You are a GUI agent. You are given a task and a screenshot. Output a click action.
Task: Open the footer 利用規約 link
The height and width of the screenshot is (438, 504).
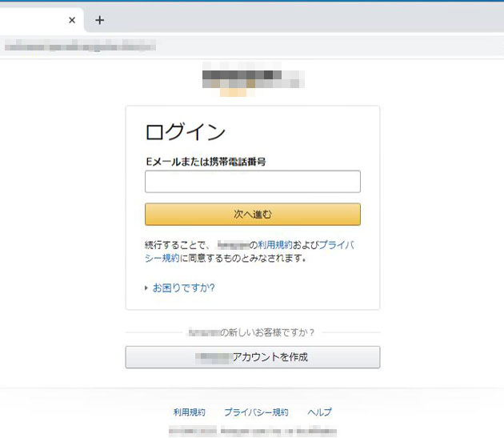[x=189, y=412]
